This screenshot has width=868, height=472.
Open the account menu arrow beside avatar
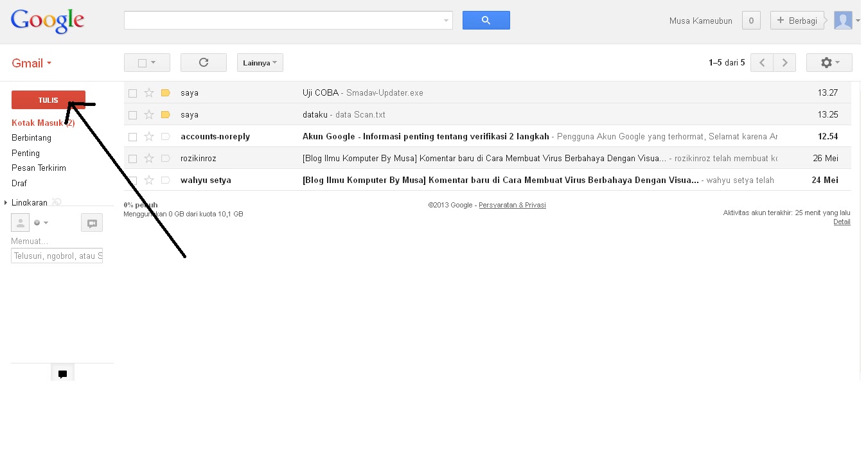click(x=858, y=21)
